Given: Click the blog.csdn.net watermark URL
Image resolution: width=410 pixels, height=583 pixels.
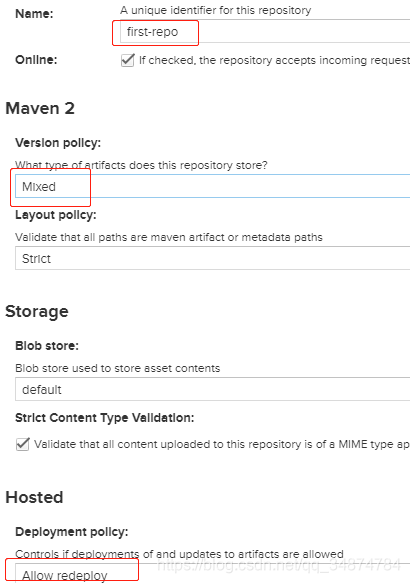Looking at the screenshot, I should (280, 565).
